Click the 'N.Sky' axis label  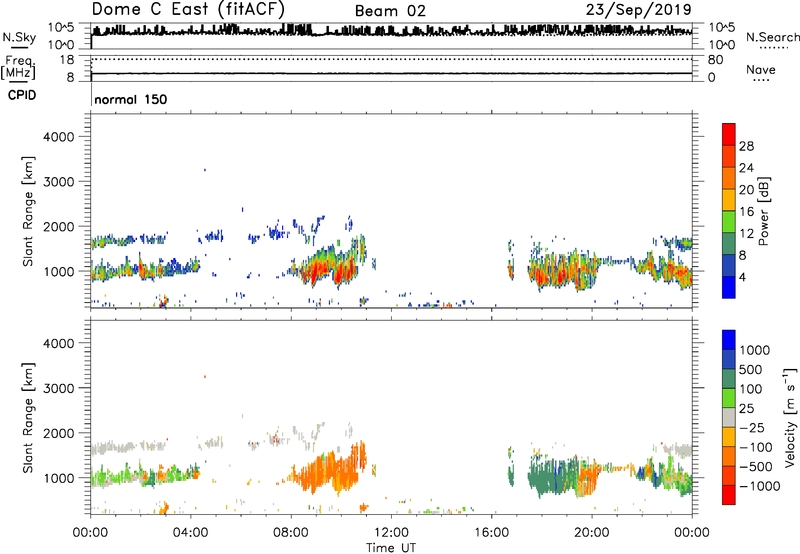19,37
